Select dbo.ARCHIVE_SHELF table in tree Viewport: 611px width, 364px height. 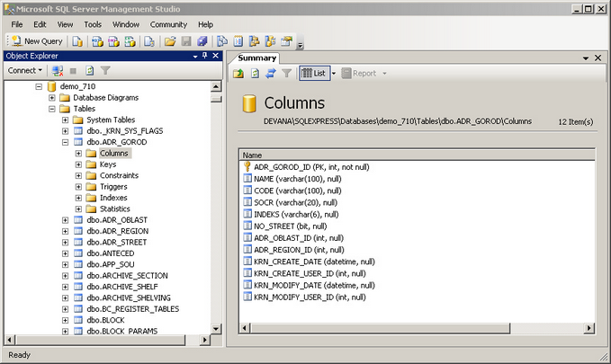click(x=122, y=287)
